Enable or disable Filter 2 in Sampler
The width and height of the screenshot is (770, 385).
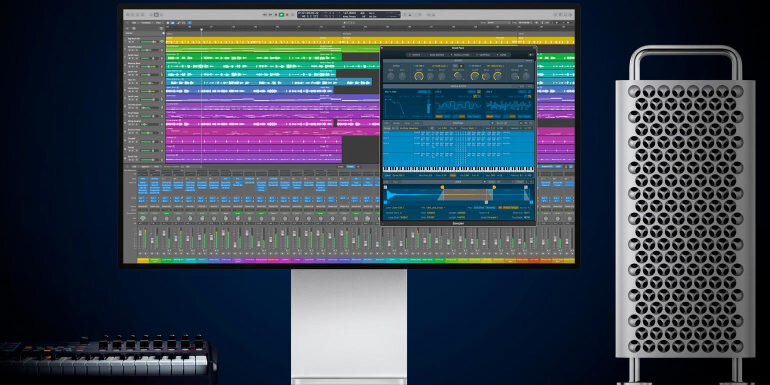pyautogui.click(x=470, y=66)
